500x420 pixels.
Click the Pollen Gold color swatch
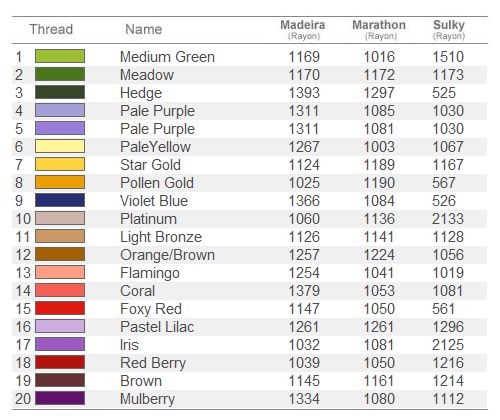click(60, 182)
